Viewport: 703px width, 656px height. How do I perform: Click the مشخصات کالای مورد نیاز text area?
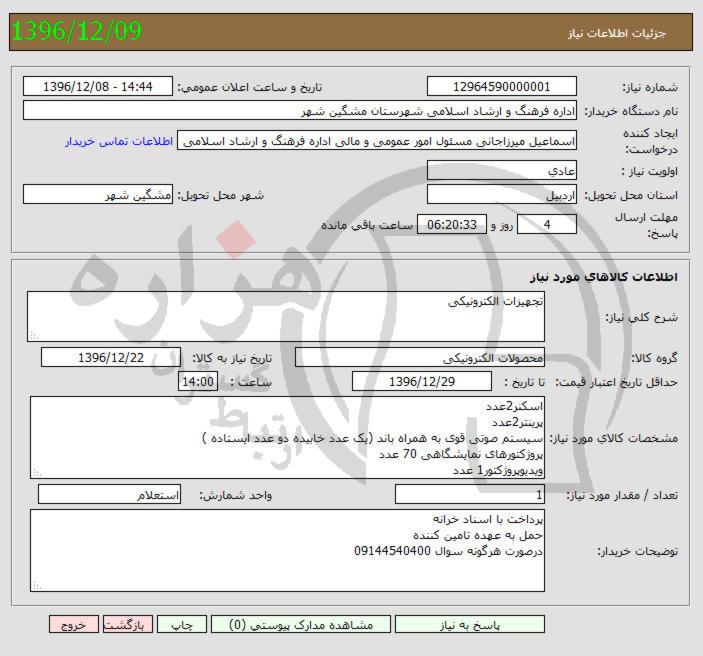287,438
